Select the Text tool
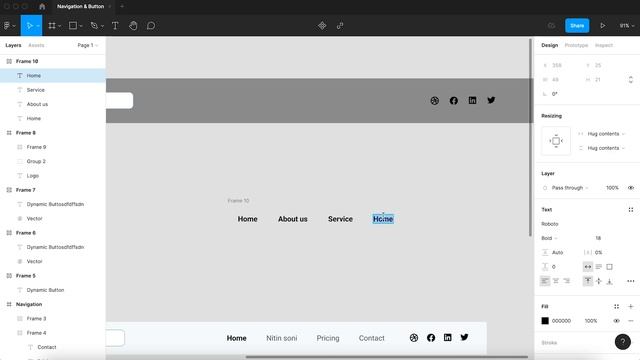 tap(115, 26)
